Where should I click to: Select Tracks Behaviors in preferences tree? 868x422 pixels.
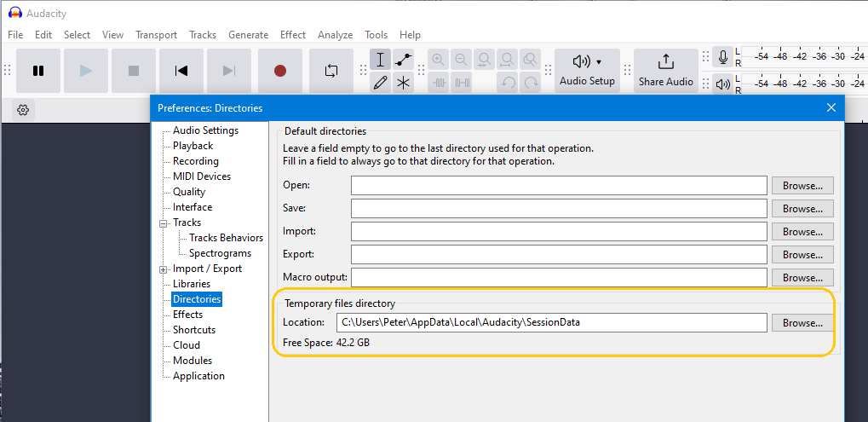pyautogui.click(x=226, y=238)
